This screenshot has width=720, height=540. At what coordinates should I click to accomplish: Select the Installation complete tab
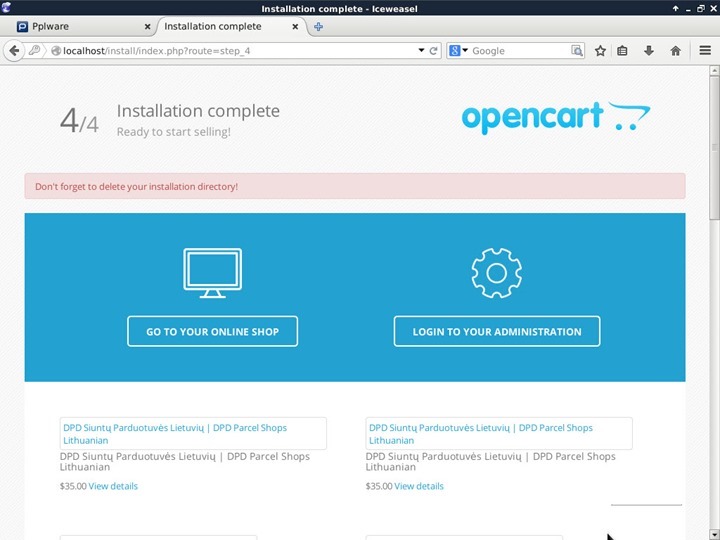click(232, 27)
